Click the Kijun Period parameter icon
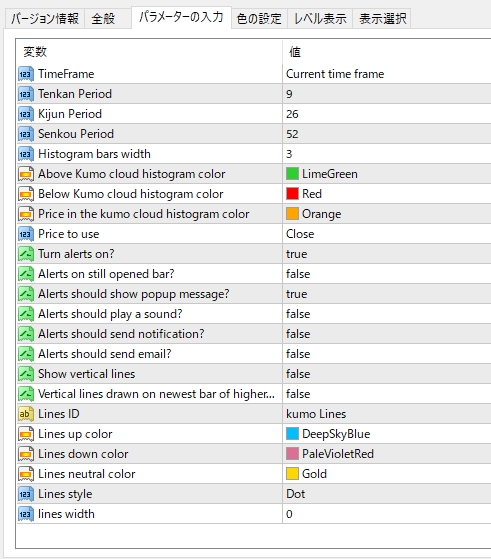491x559 pixels. click(26, 114)
